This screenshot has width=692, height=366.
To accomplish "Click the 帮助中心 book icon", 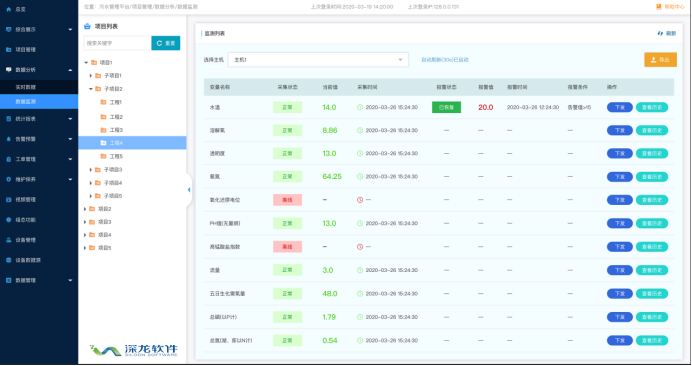I will click(659, 7).
